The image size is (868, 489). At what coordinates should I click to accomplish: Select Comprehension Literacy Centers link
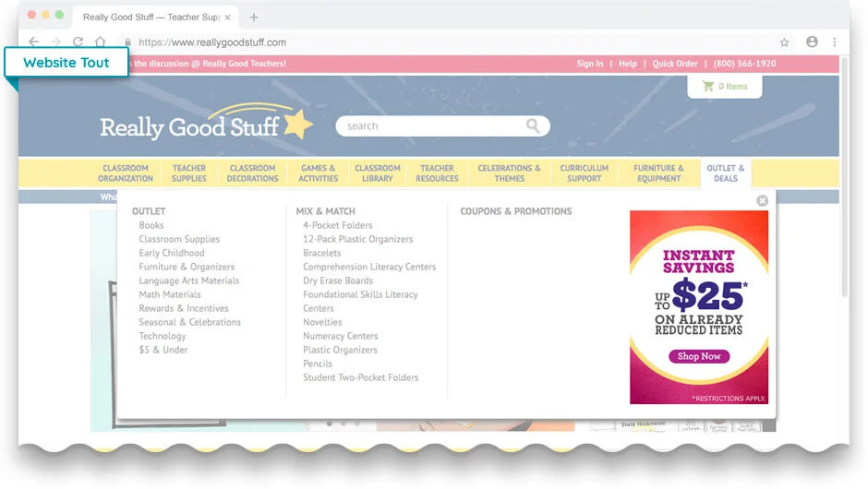pyautogui.click(x=369, y=267)
